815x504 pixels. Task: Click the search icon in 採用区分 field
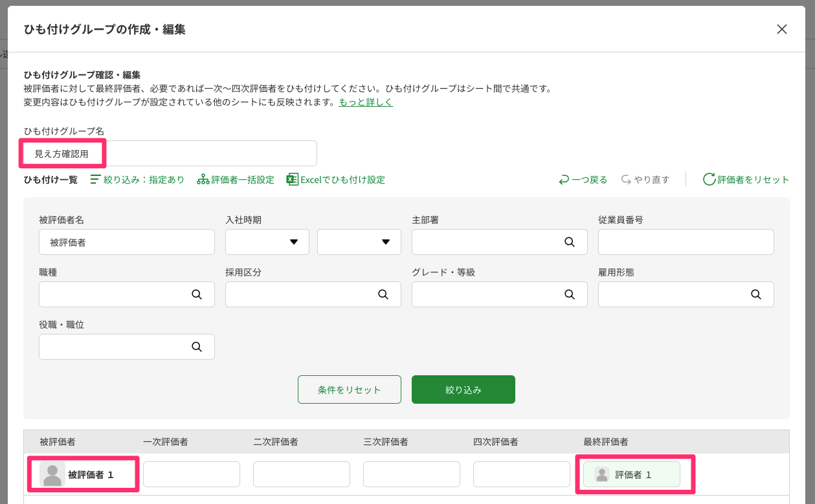coord(383,294)
